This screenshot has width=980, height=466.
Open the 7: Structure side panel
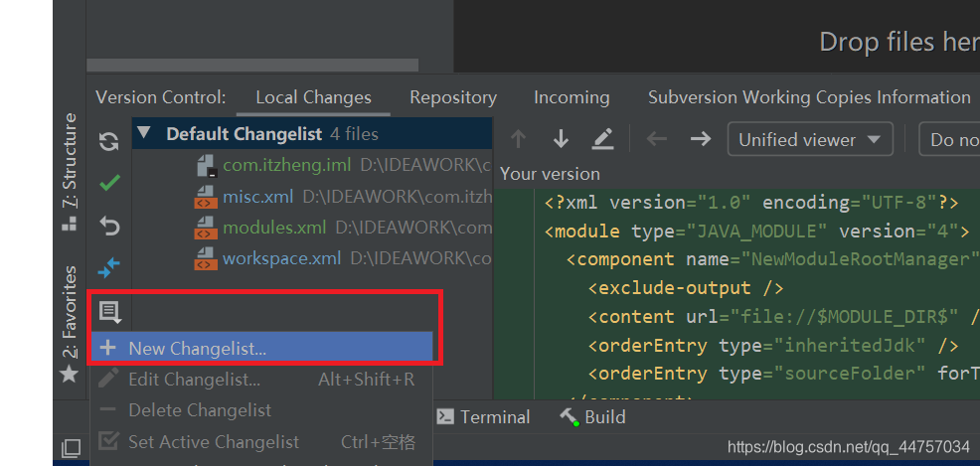[x=70, y=172]
